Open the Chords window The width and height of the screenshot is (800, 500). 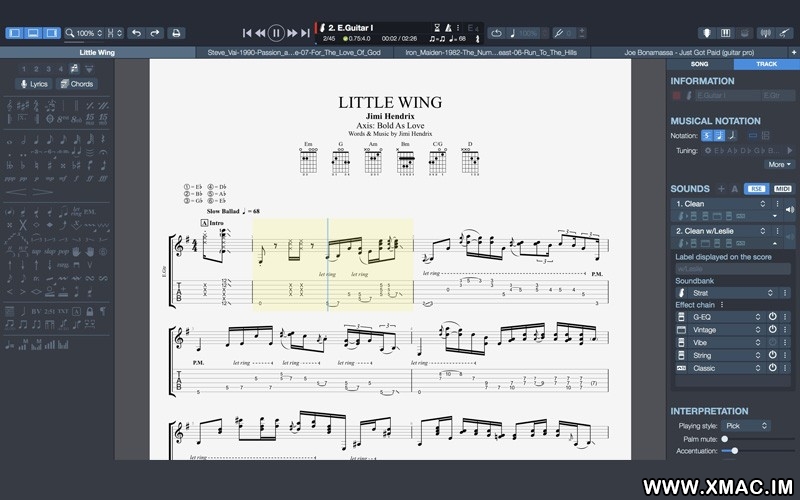click(77, 84)
